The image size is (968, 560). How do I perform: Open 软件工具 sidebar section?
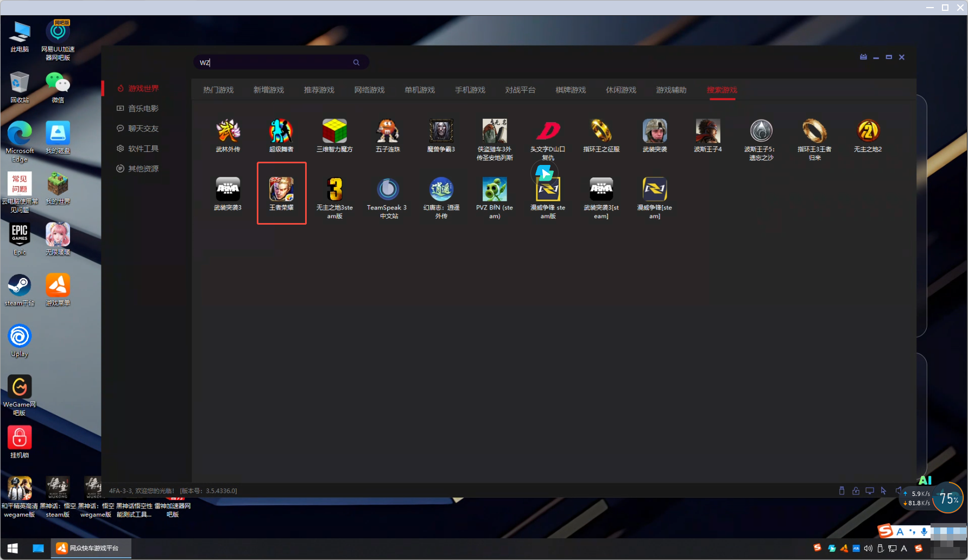(138, 149)
